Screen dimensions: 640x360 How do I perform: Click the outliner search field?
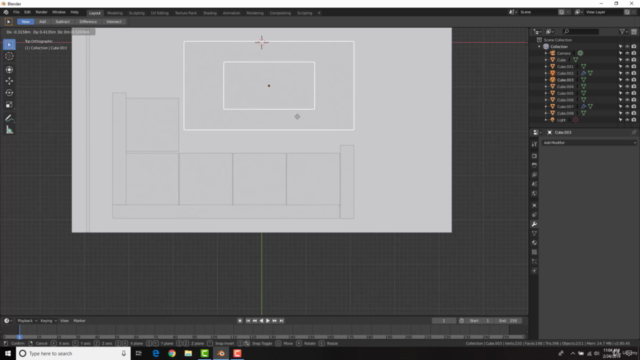(581, 32)
